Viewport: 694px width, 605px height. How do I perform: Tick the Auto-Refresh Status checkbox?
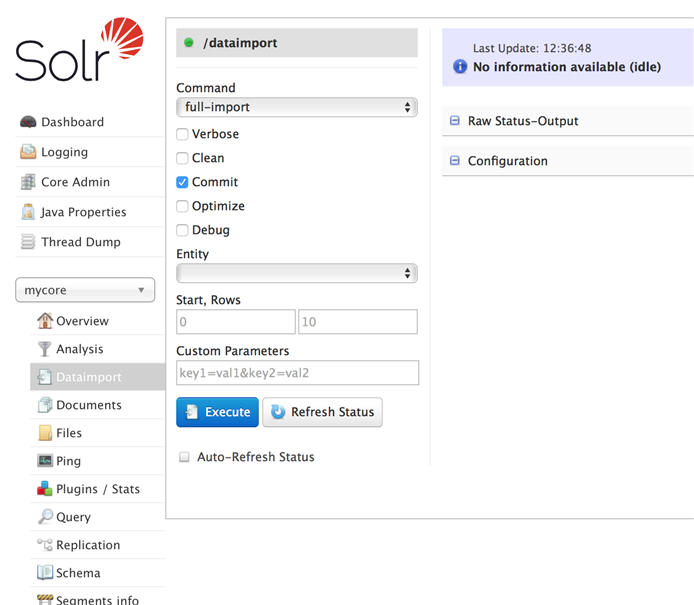click(184, 457)
